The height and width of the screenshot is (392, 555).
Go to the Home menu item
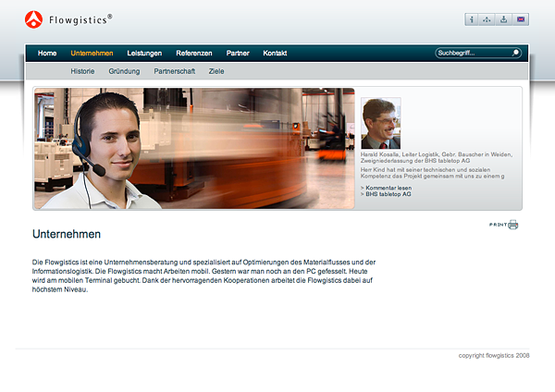click(47, 54)
